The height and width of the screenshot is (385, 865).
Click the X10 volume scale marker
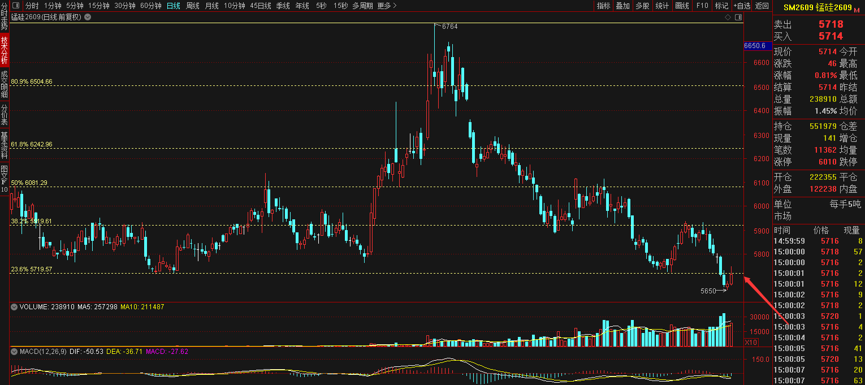point(750,342)
